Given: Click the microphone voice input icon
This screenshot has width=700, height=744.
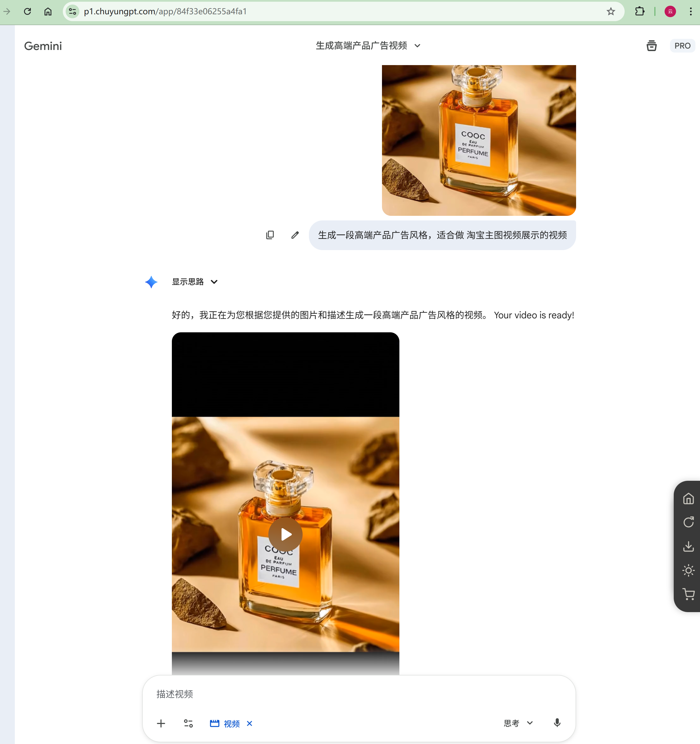Looking at the screenshot, I should coord(557,723).
